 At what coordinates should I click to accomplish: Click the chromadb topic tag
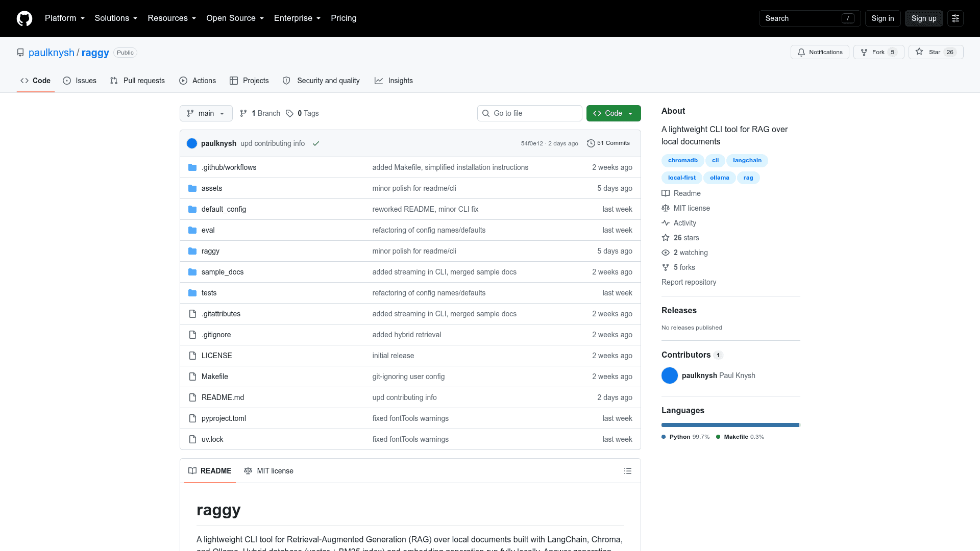pos(683,161)
